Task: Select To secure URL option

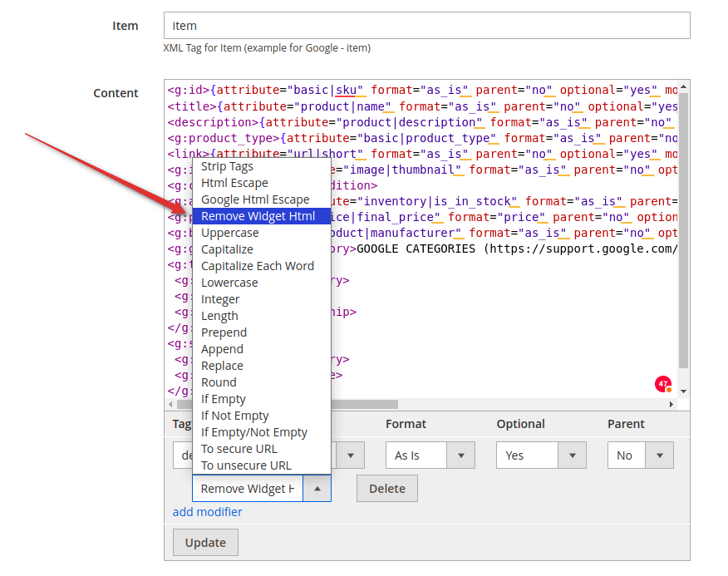Action: [262, 449]
